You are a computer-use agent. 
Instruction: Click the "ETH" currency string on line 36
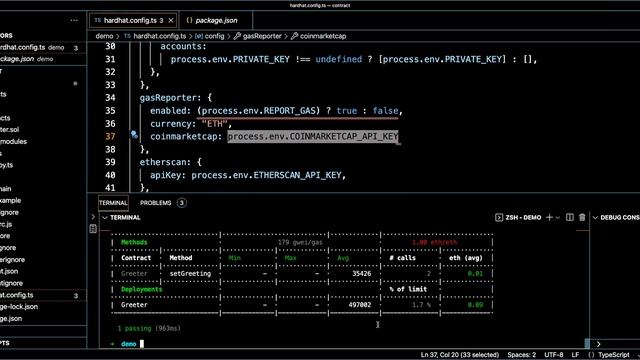(214, 124)
